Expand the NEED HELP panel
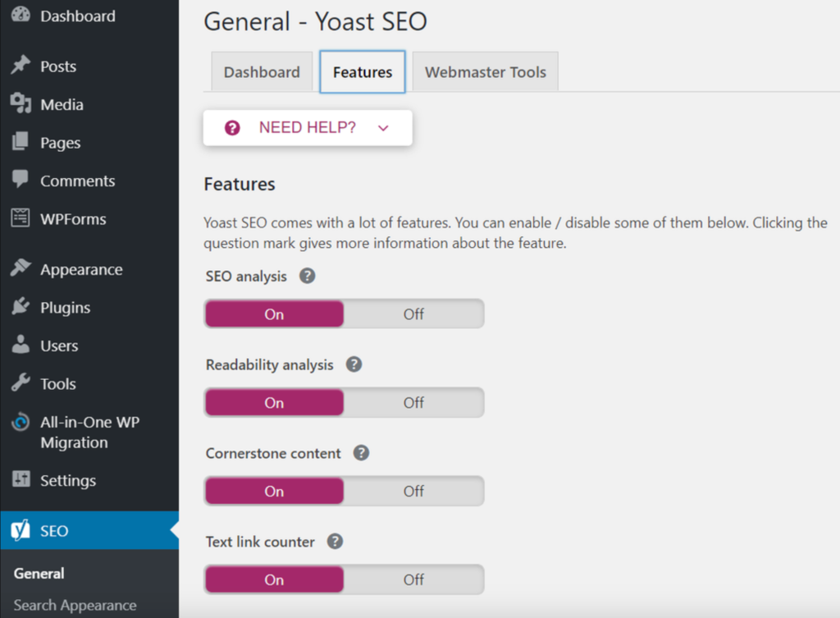 (308, 127)
